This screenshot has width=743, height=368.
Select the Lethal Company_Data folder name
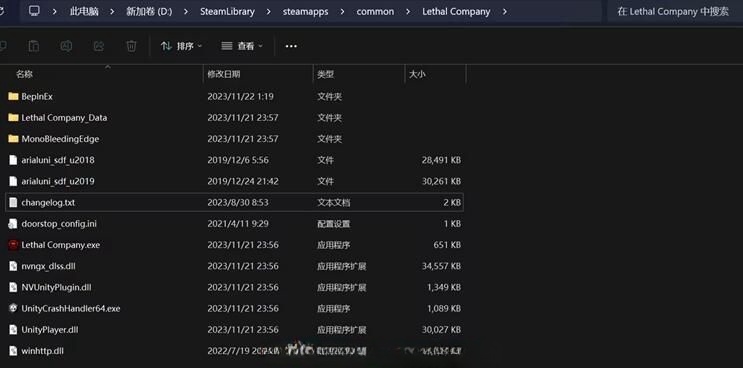point(64,118)
